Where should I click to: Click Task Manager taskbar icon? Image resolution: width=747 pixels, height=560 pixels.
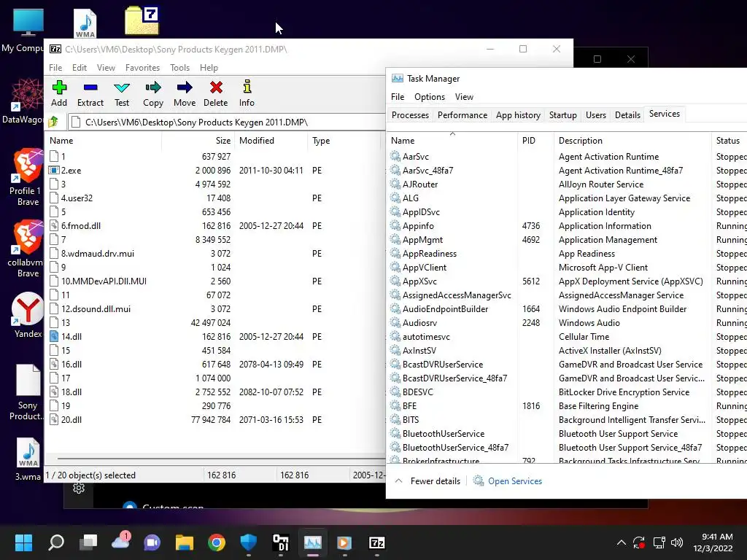[x=313, y=542]
